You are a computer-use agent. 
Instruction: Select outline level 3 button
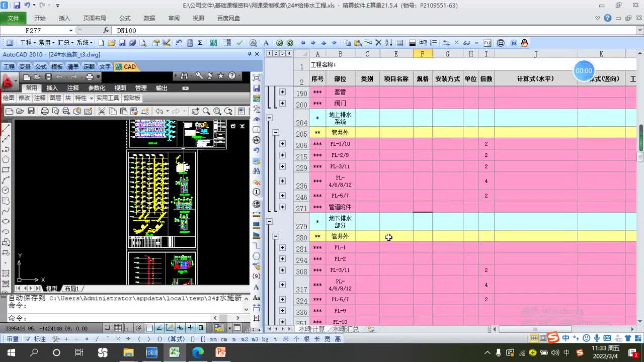[x=282, y=54]
